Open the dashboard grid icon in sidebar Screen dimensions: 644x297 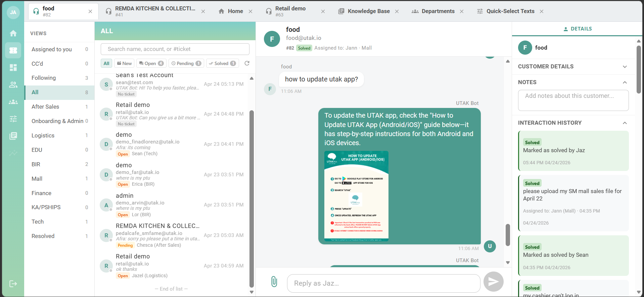click(x=13, y=68)
